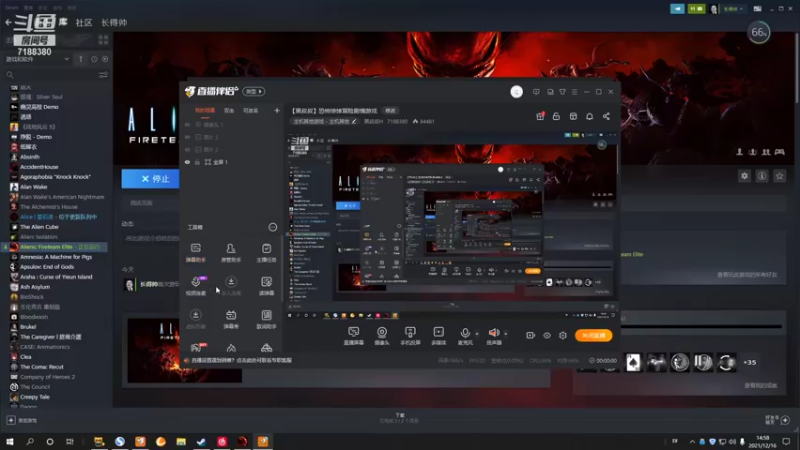Viewport: 800px width, 450px height.
Task: Switch to the third scene tab
Action: click(x=251, y=110)
